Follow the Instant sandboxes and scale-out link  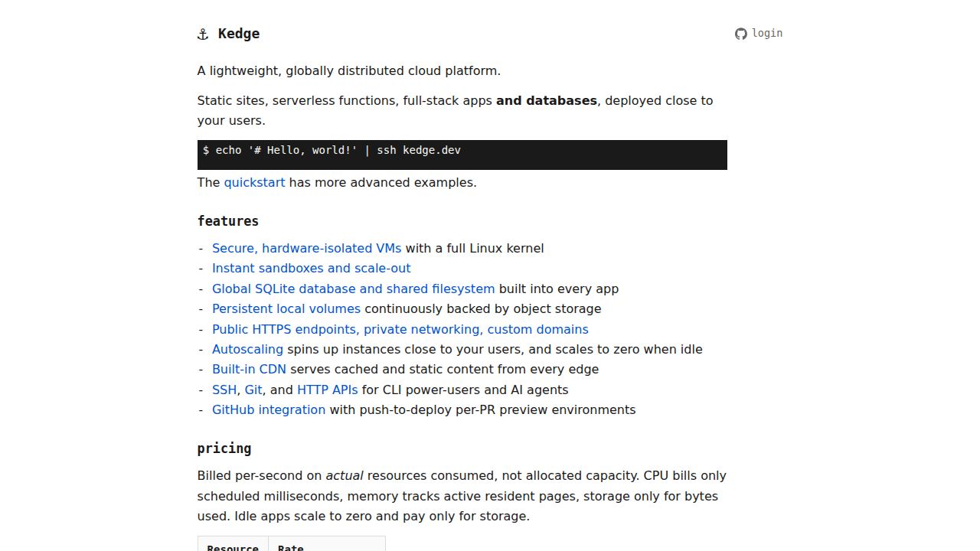tap(311, 268)
